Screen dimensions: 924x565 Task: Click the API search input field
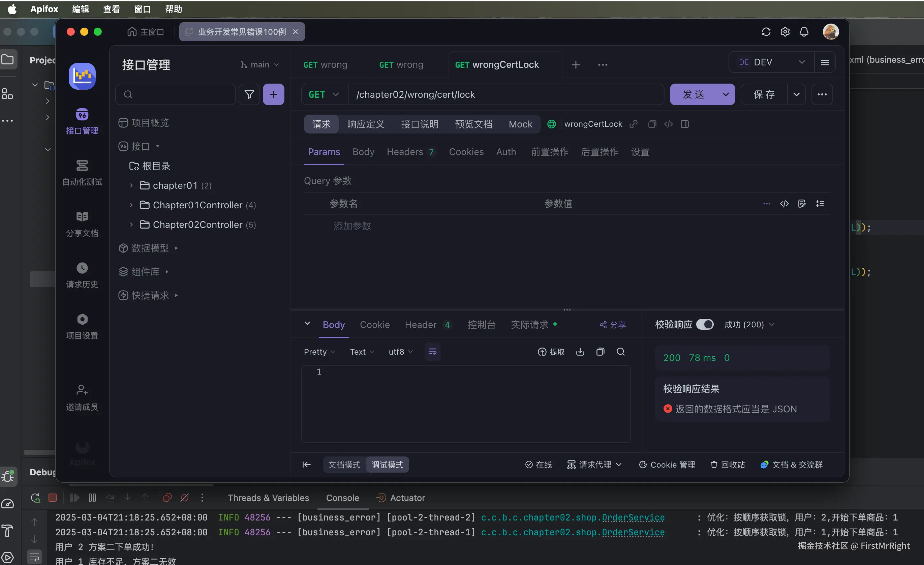pyautogui.click(x=180, y=94)
